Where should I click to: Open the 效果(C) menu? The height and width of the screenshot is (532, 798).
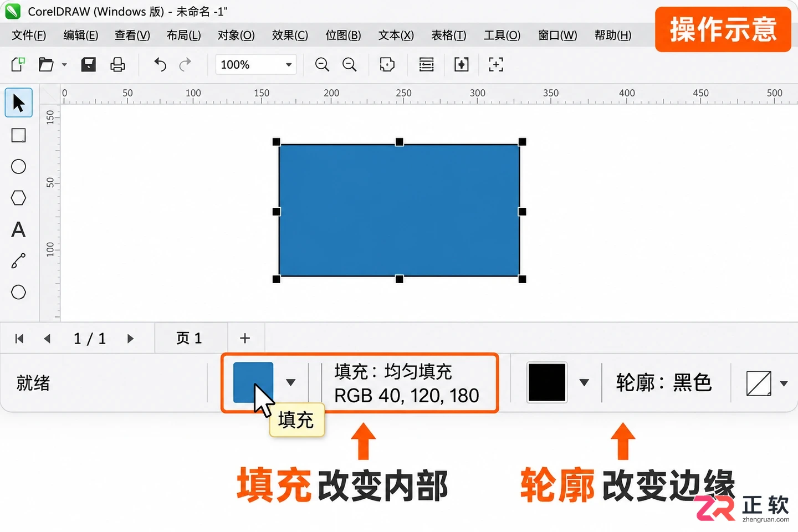click(x=290, y=35)
